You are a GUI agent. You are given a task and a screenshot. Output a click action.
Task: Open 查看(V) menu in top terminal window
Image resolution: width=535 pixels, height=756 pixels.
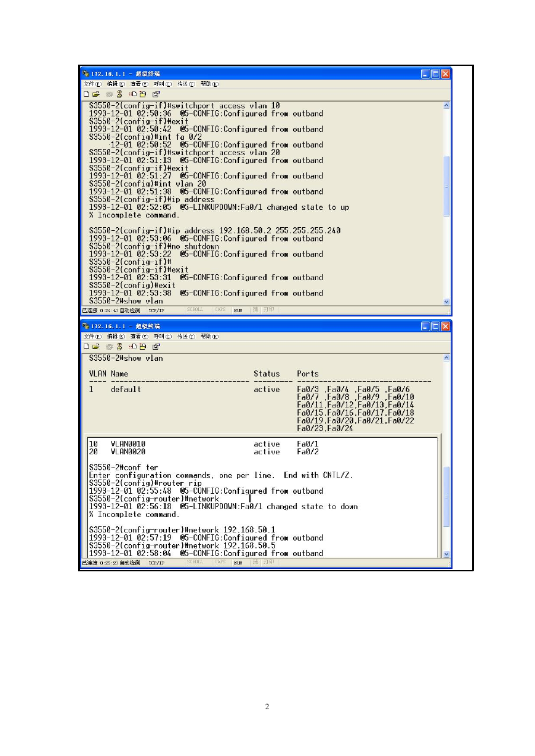(x=140, y=84)
